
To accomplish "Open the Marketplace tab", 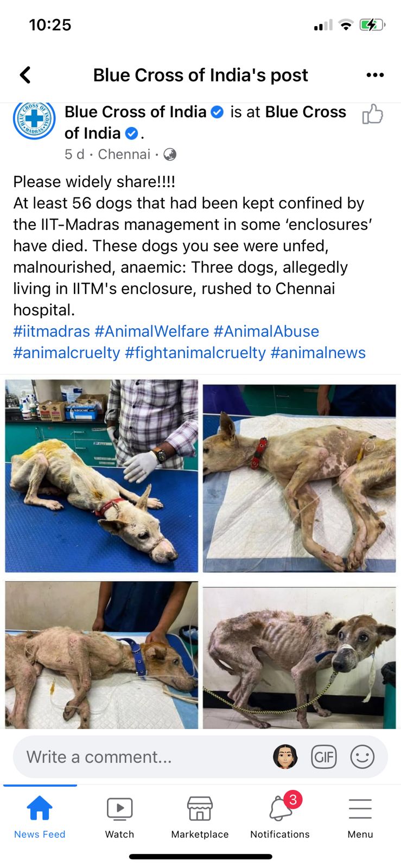I will 200,816.
